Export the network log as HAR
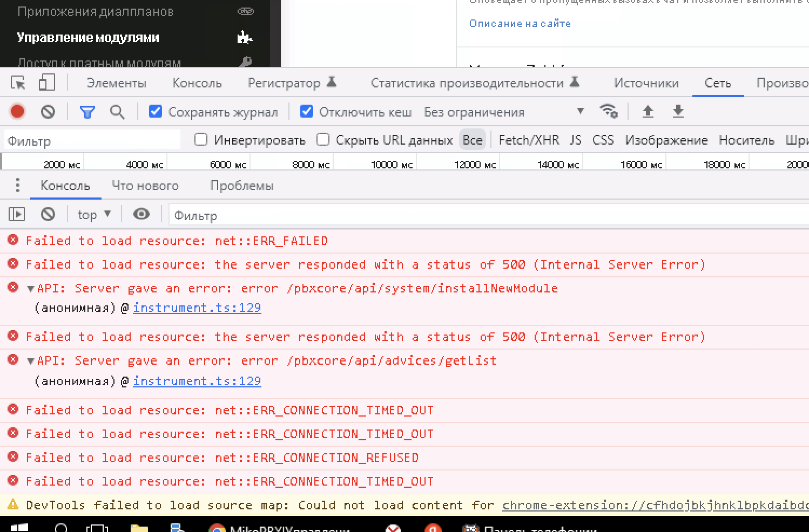Screen dimensions: 809x532 [678, 112]
